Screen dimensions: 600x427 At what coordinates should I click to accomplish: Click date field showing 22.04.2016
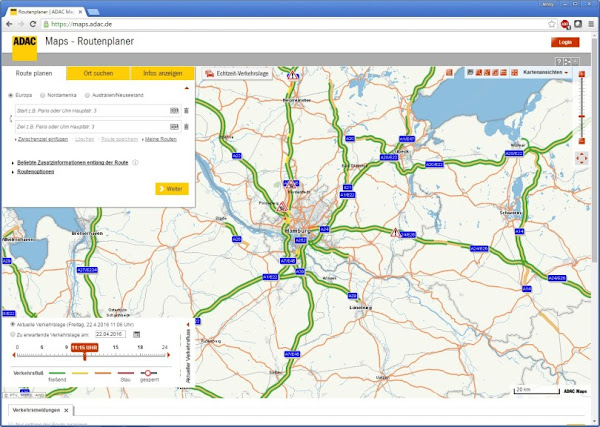(110, 334)
